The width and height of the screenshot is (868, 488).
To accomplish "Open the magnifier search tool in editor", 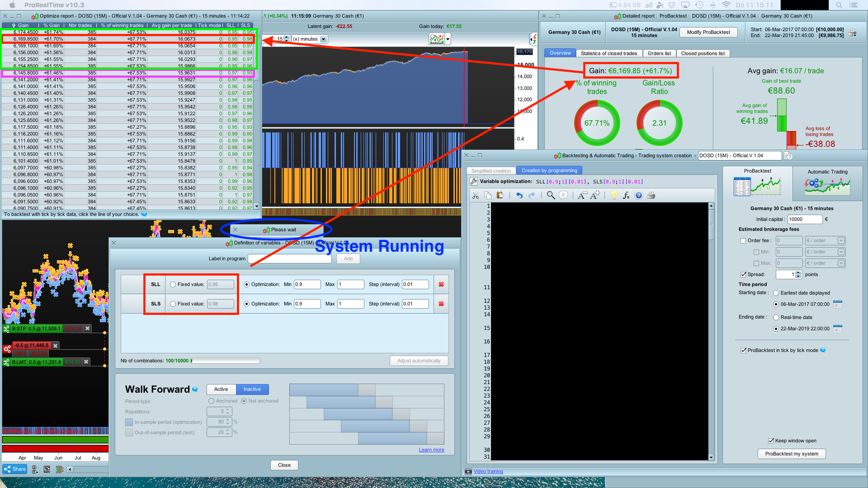I will (x=551, y=195).
